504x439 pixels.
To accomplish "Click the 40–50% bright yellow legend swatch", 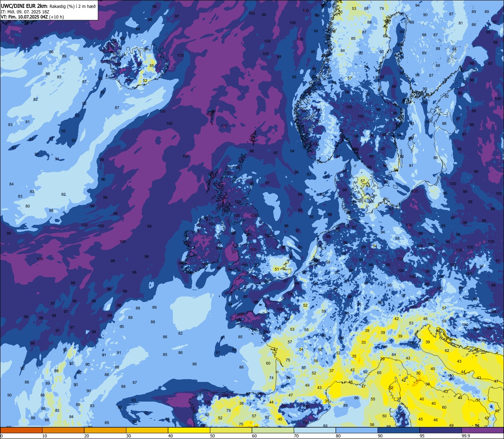I will point(189,430).
